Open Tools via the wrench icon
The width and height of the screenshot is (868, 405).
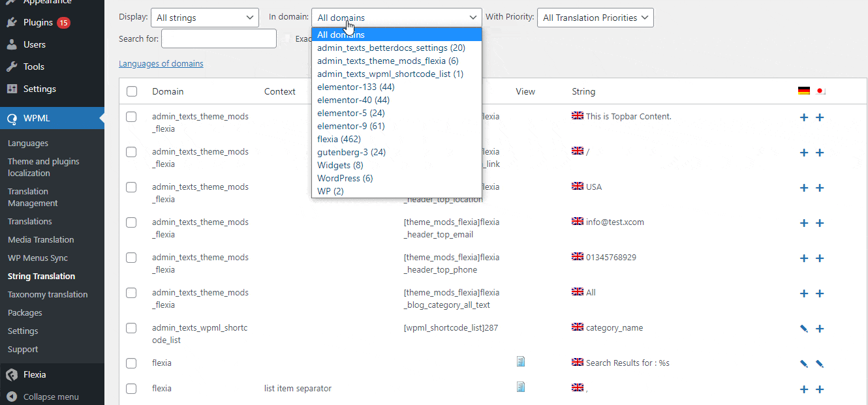(x=12, y=67)
